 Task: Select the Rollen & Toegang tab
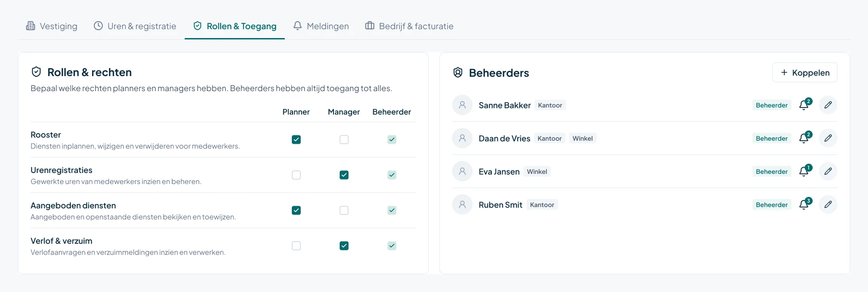235,26
